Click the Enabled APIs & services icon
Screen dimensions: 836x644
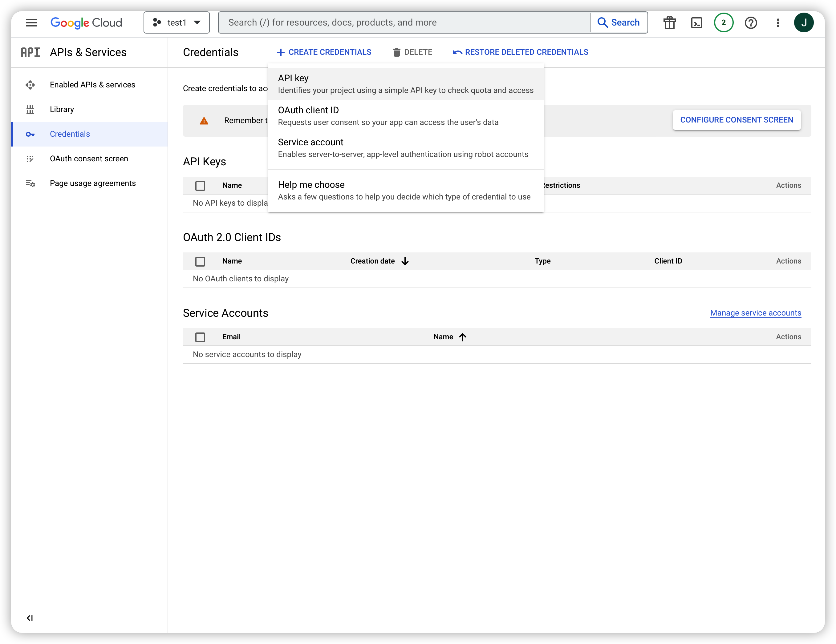30,85
